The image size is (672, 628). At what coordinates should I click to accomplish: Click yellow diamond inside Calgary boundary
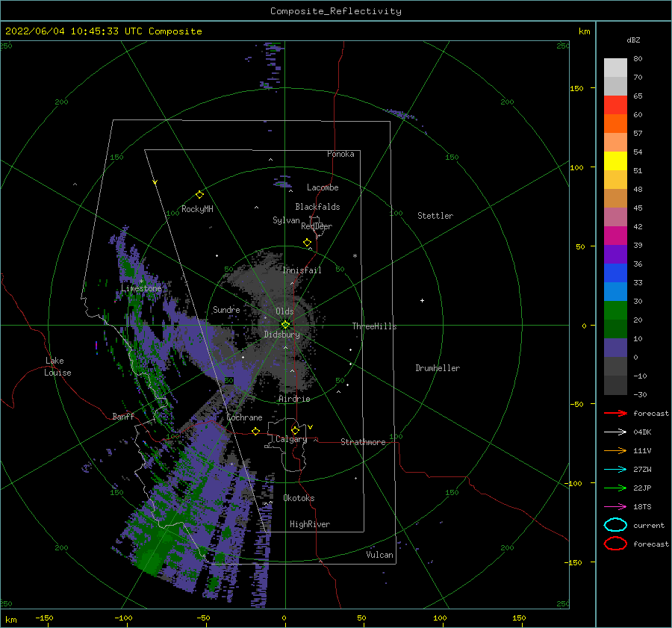coord(295,430)
